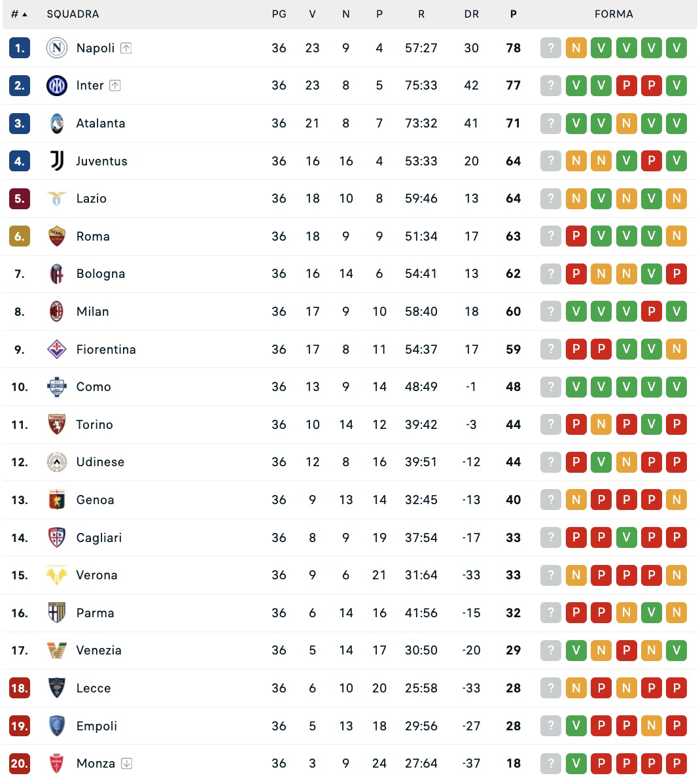Click Lazio's grey question mark next-match badge
Screen dimensions: 700x782
click(x=551, y=198)
